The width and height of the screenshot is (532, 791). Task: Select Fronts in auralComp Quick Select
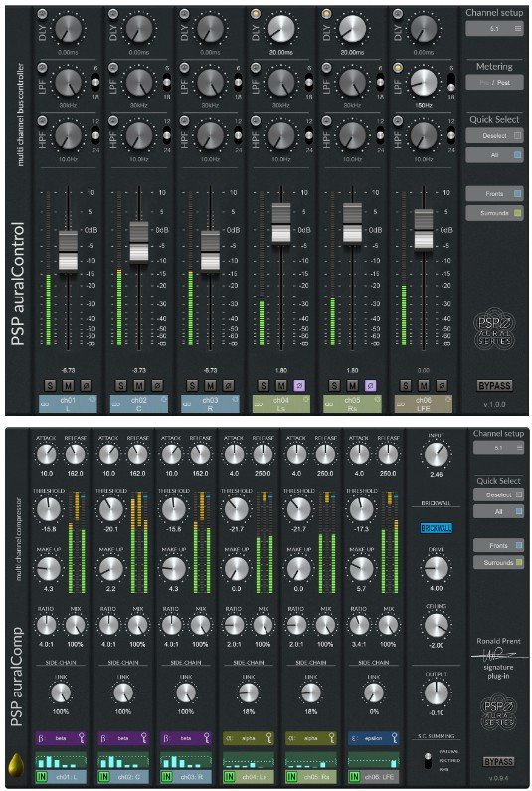pos(498,546)
